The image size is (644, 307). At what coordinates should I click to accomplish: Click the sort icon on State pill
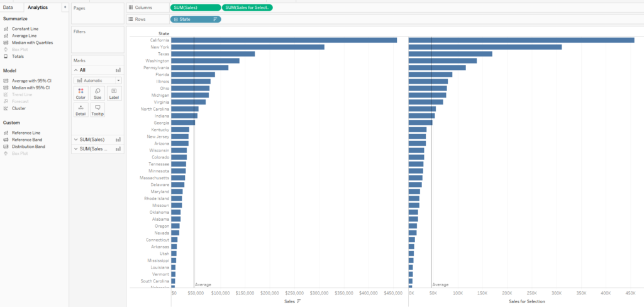pyautogui.click(x=215, y=20)
